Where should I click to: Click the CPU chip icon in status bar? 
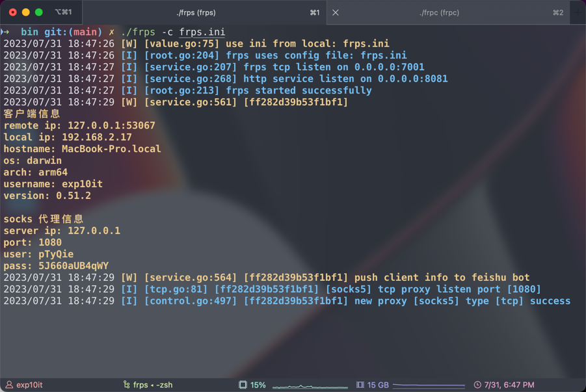tap(243, 385)
